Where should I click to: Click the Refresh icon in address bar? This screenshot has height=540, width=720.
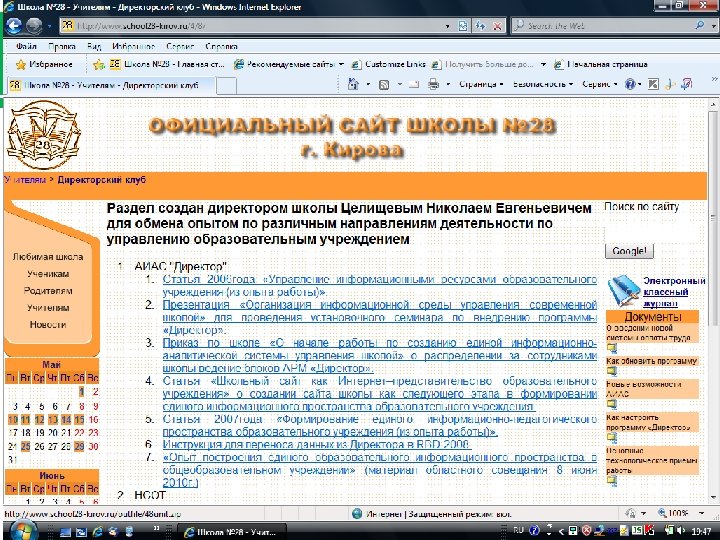pyautogui.click(x=480, y=26)
